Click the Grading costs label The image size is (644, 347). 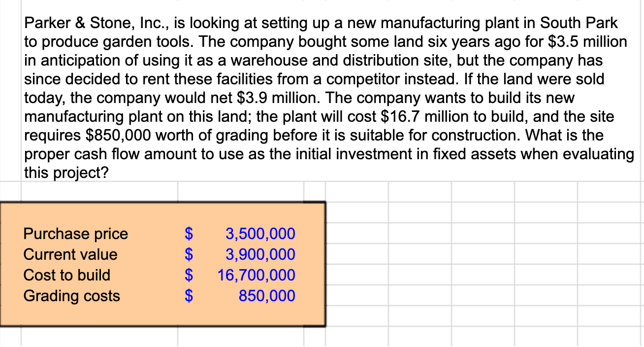tap(70, 296)
